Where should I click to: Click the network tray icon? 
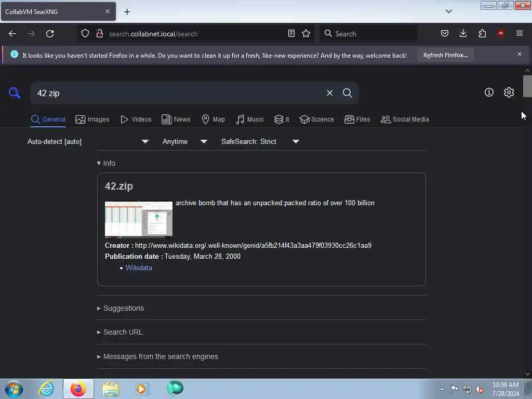[x=467, y=389]
